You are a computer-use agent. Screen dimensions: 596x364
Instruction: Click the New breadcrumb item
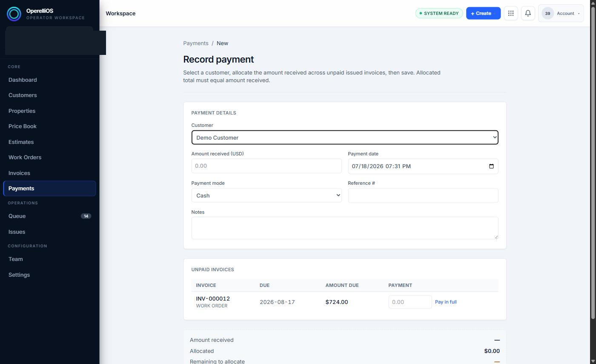point(222,43)
